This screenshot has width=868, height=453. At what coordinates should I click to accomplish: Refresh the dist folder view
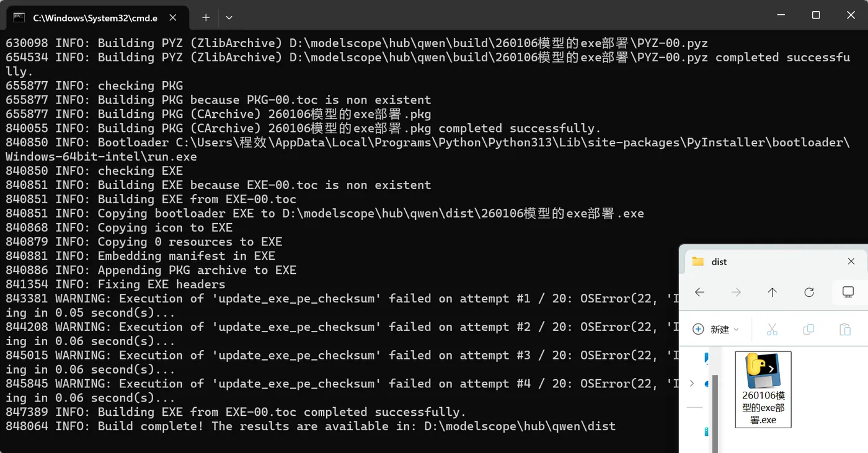pyautogui.click(x=808, y=292)
